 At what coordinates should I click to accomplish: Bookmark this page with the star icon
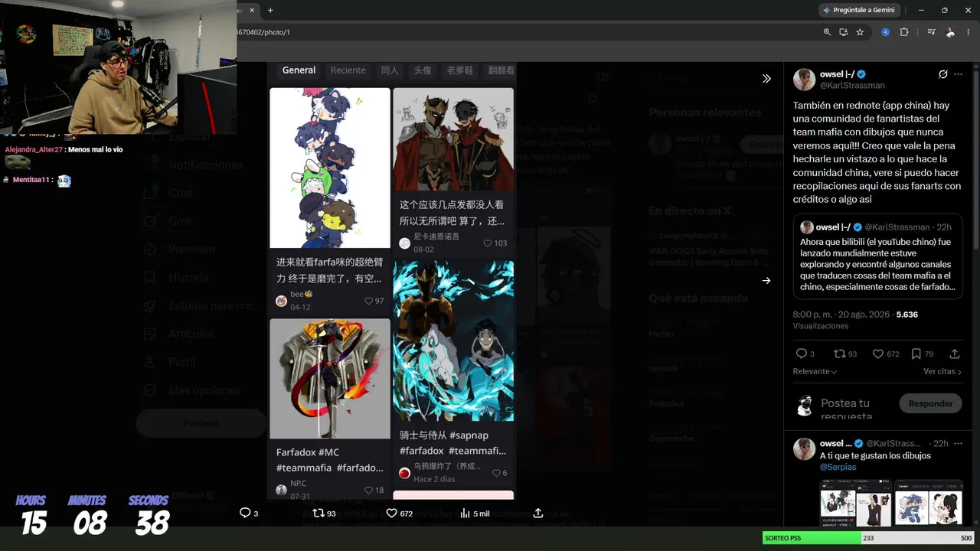coord(860,32)
